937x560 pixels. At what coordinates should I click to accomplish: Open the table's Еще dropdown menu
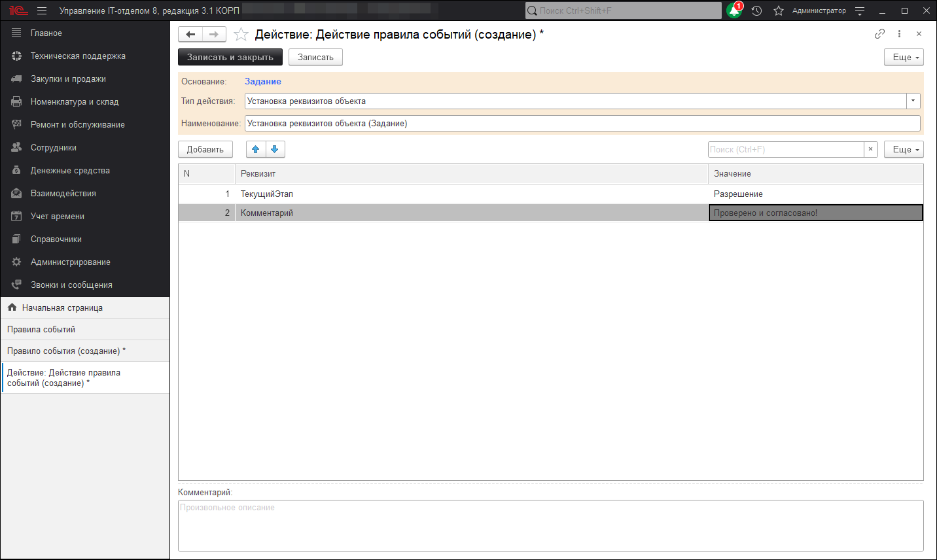[904, 149]
